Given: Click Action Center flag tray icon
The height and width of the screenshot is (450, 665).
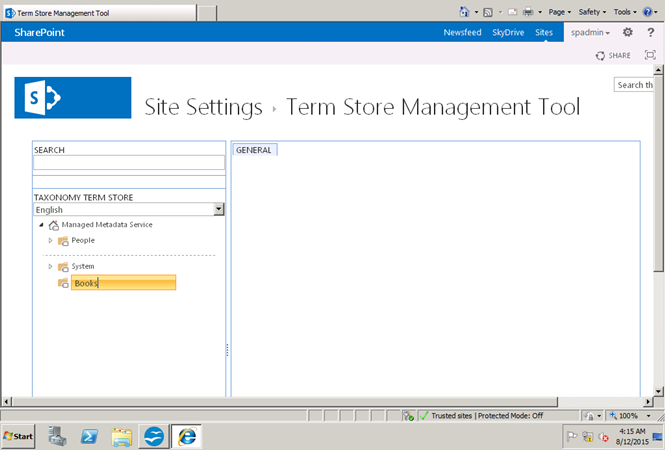Looking at the screenshot, I should 572,436.
